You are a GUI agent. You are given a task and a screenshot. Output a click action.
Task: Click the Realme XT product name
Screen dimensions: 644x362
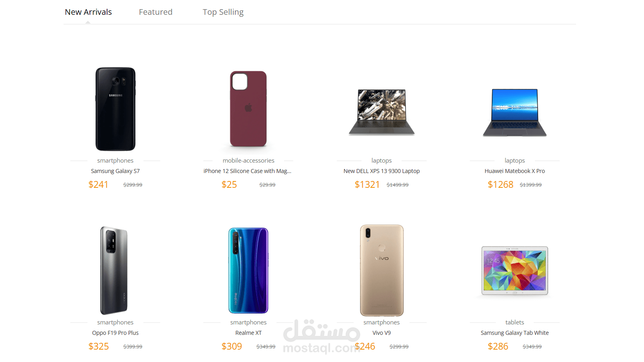click(x=248, y=333)
